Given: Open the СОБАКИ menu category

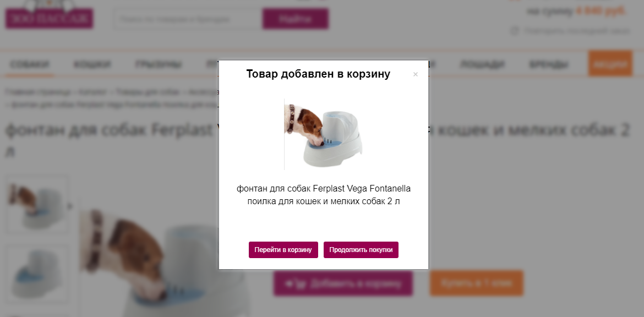Looking at the screenshot, I should click(30, 64).
